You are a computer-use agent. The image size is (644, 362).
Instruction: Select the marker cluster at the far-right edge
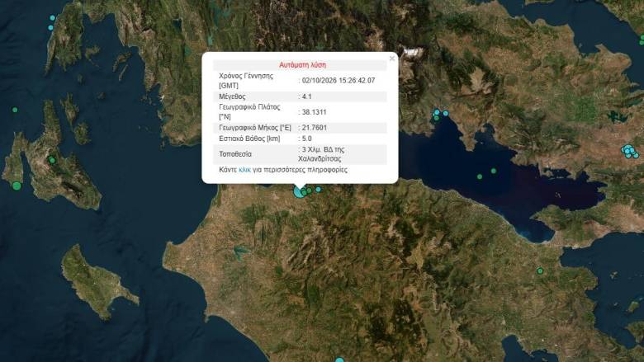[629, 151]
